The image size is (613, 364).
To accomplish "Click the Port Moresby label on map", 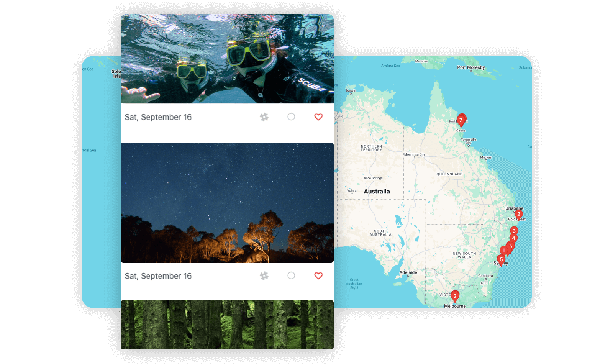I will coord(471,67).
